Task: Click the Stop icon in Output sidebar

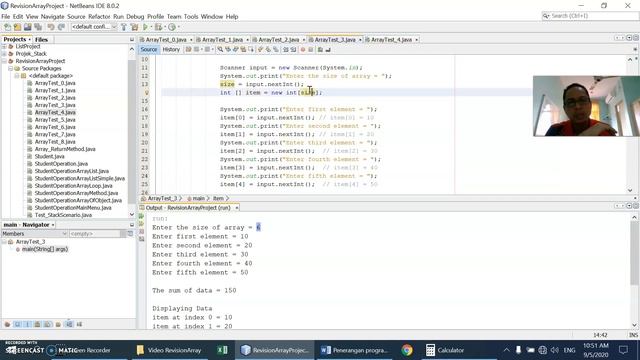Action: 142,231
